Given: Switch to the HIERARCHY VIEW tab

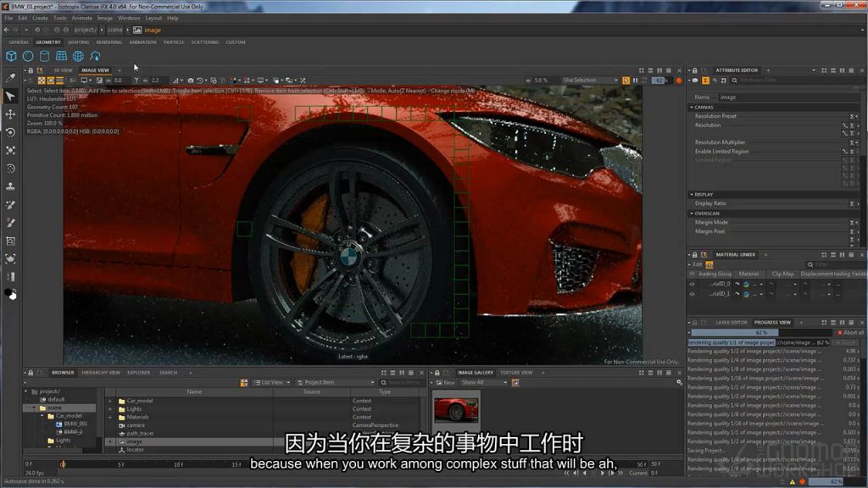Looking at the screenshot, I should click(x=101, y=373).
